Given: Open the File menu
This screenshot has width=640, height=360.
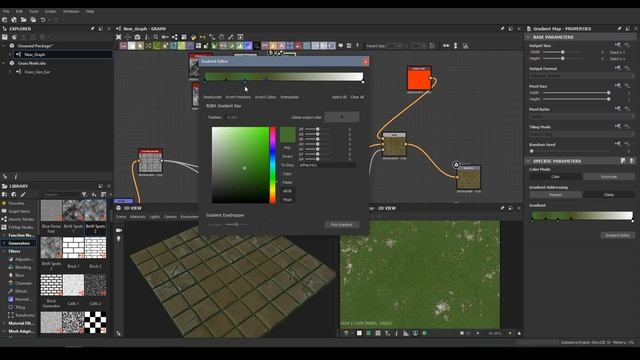Looking at the screenshot, I should click(6, 11).
